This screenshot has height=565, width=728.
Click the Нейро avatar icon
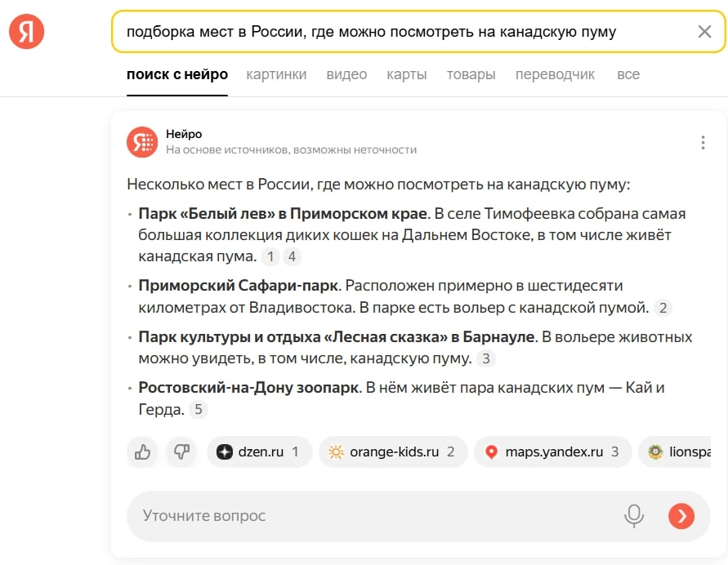pyautogui.click(x=142, y=142)
